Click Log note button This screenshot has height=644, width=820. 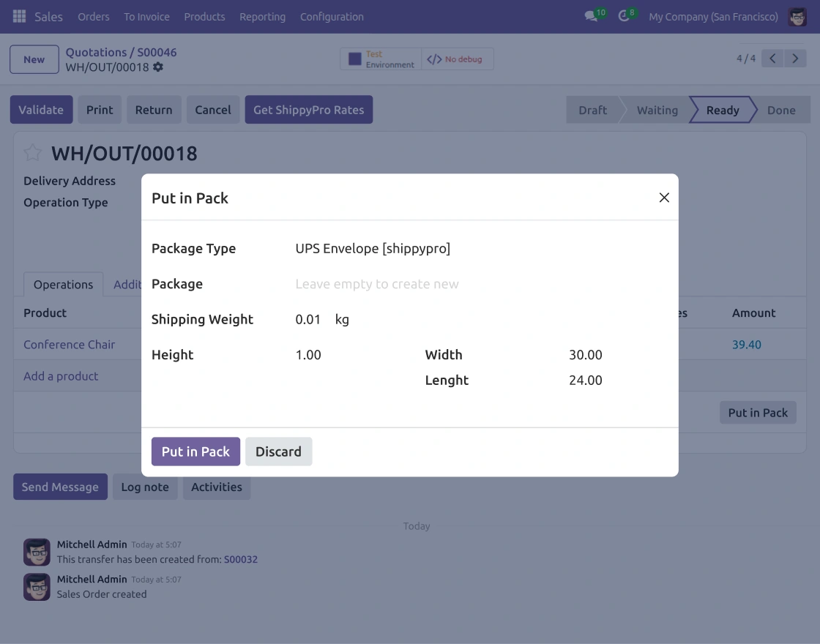click(145, 487)
